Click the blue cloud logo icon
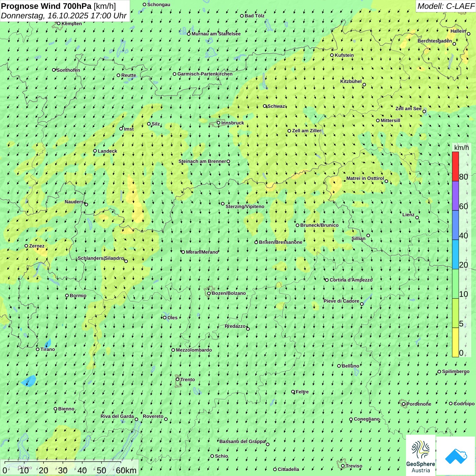Viewport: 476px width, 476px height. click(456, 456)
